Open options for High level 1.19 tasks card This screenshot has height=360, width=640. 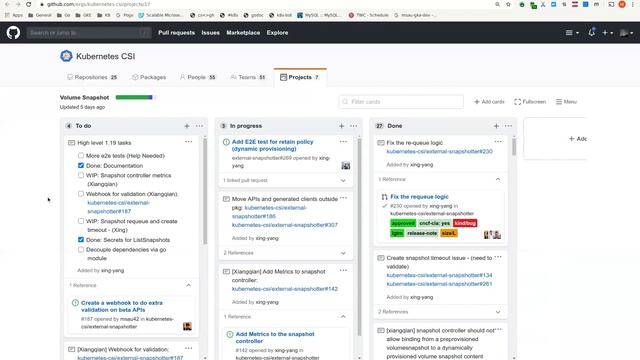[188, 142]
